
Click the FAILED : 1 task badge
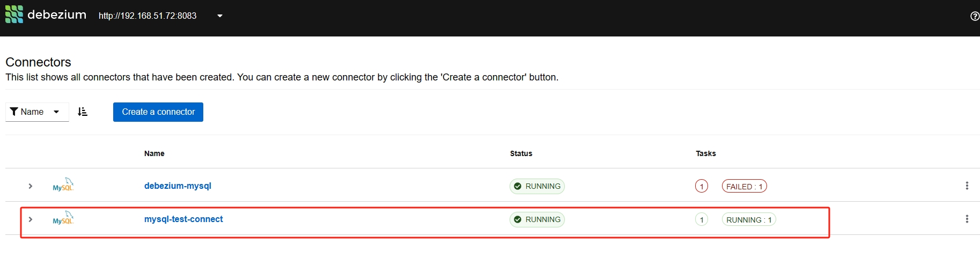pyautogui.click(x=744, y=186)
